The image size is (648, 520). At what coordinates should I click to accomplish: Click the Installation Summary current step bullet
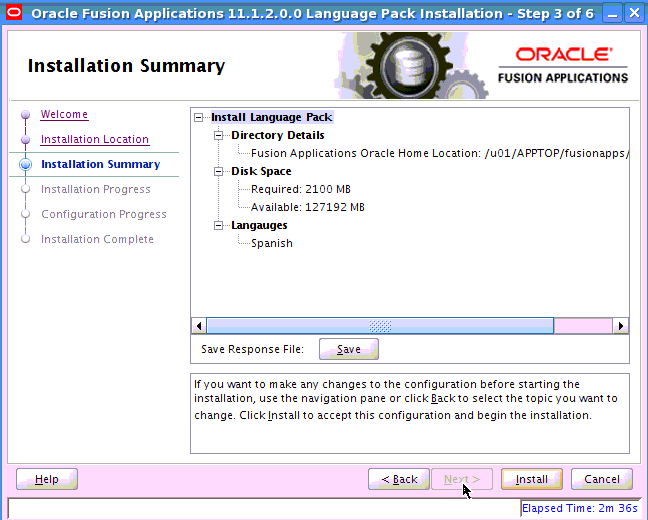26,165
